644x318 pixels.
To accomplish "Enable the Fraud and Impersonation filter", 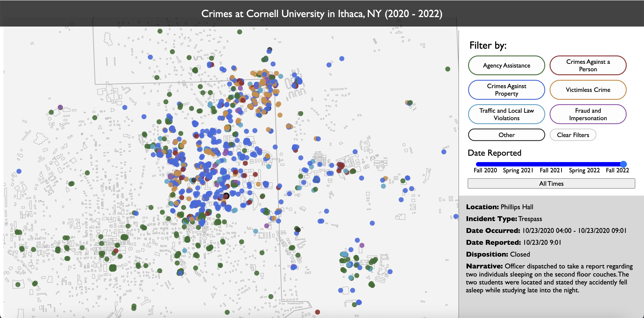I will [588, 114].
